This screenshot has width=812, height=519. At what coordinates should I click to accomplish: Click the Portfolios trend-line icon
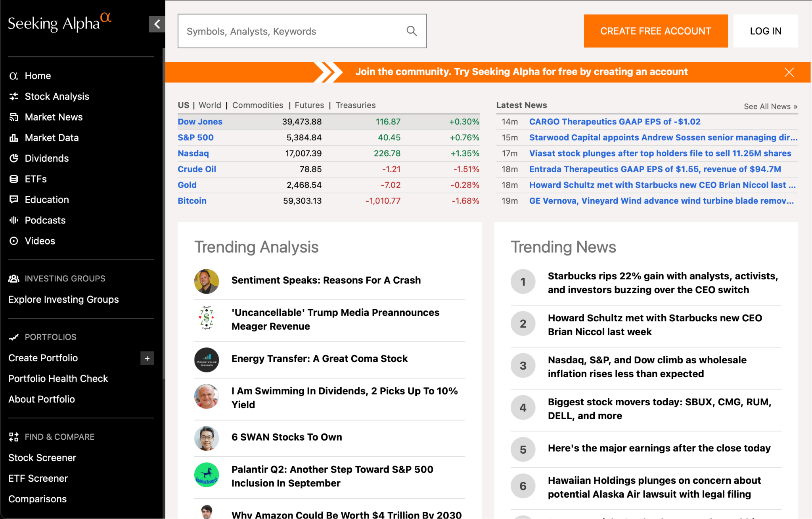[x=14, y=337]
